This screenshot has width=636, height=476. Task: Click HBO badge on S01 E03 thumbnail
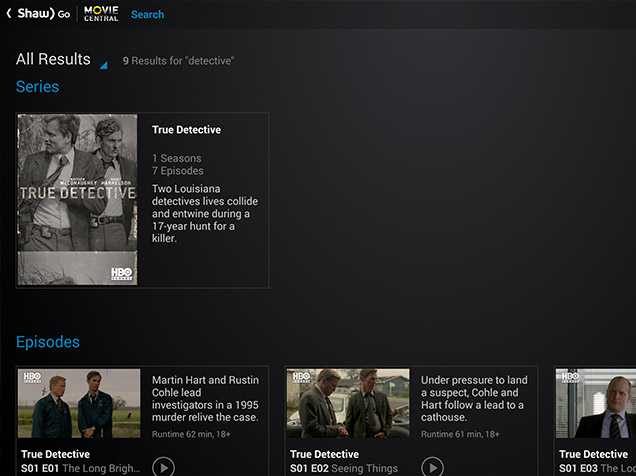(569, 378)
